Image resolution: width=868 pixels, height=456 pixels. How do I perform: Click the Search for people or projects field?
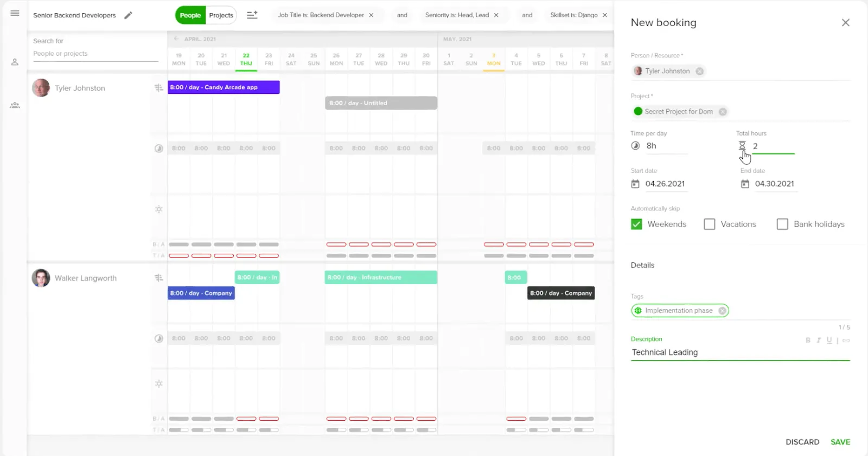point(95,54)
